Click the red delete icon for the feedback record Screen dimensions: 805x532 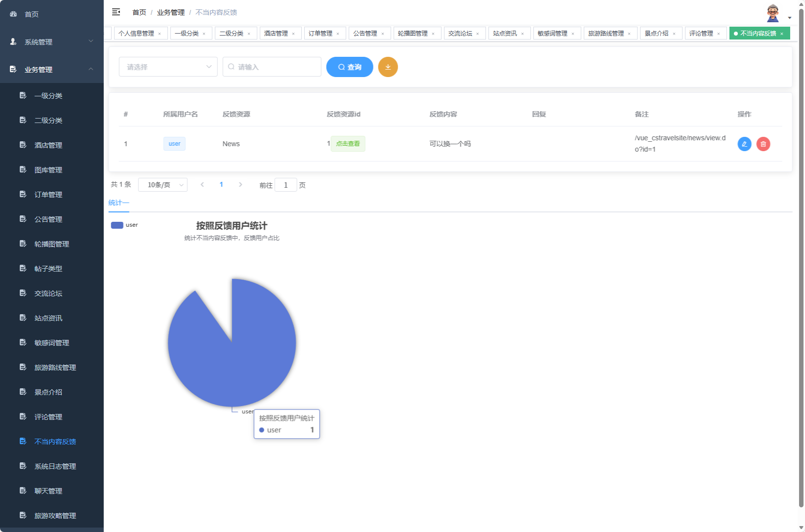pos(763,144)
